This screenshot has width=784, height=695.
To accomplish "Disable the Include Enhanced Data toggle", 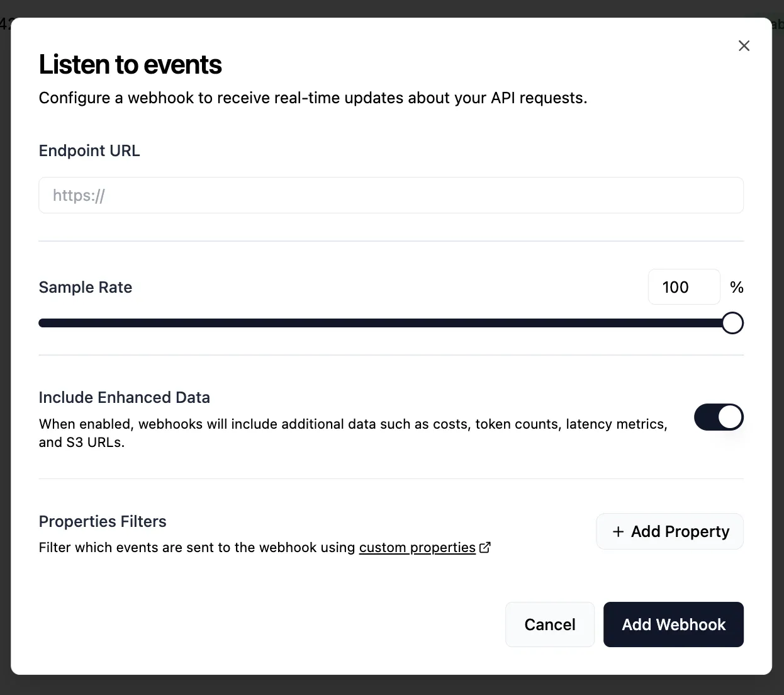I will click(719, 417).
